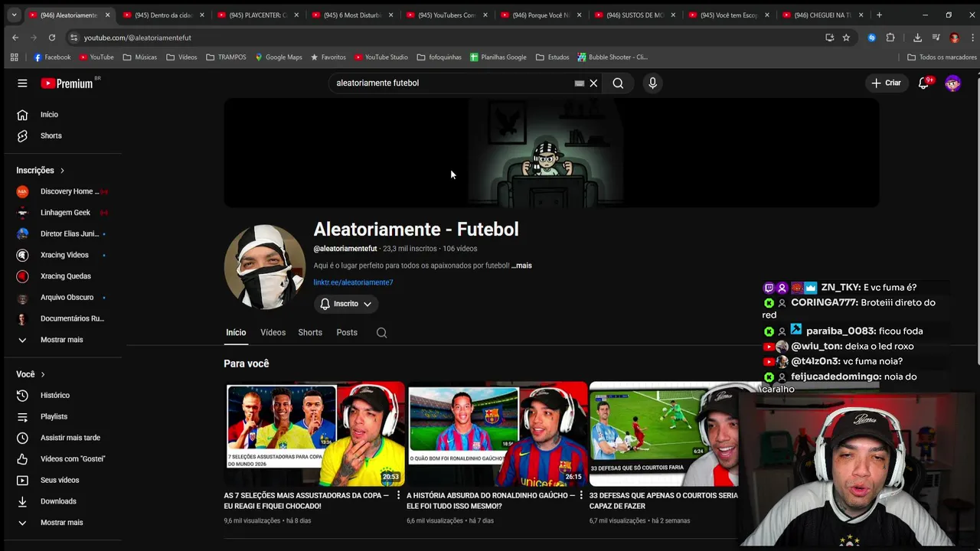This screenshot has width=980, height=551.
Task: Open the tab search dropdown arrow
Action: pyautogui.click(x=14, y=15)
